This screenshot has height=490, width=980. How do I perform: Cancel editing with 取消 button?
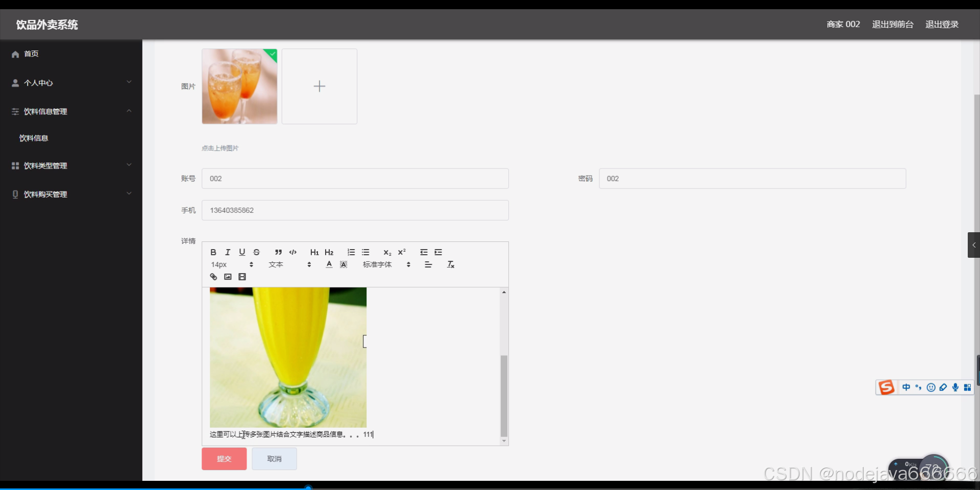(x=274, y=459)
